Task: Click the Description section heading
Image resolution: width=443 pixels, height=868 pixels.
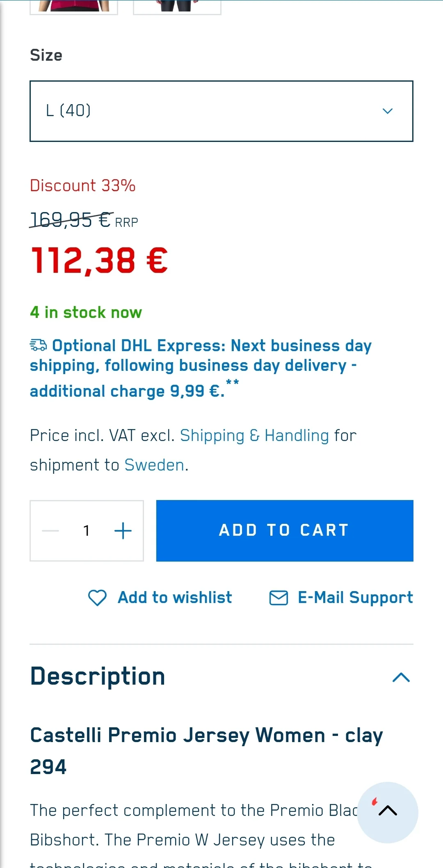Action: 98,676
